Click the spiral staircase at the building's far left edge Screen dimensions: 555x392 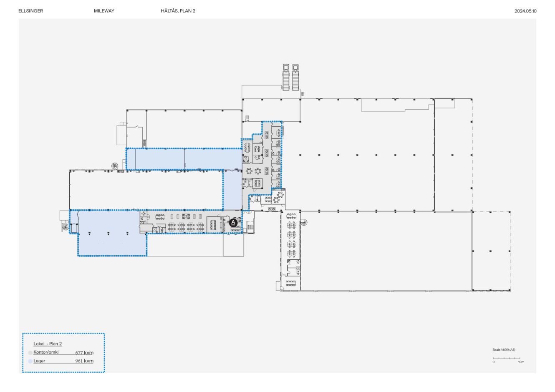(65, 227)
